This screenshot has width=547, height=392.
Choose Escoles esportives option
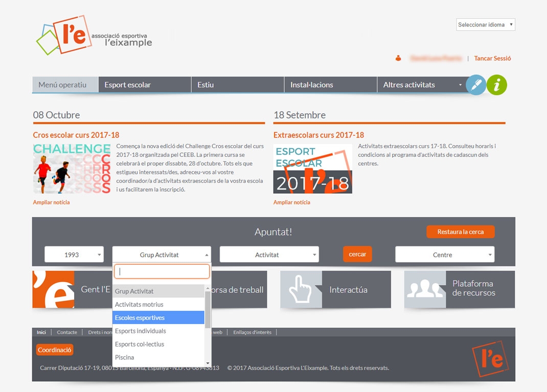[158, 318]
